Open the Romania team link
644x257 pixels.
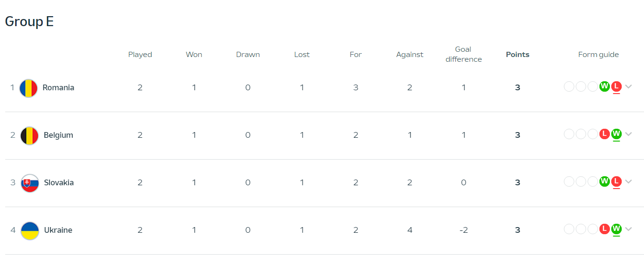(x=58, y=87)
